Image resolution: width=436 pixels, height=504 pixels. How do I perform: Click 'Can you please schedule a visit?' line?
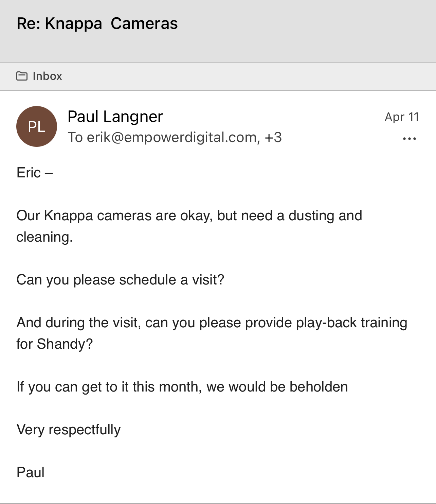coord(120,280)
